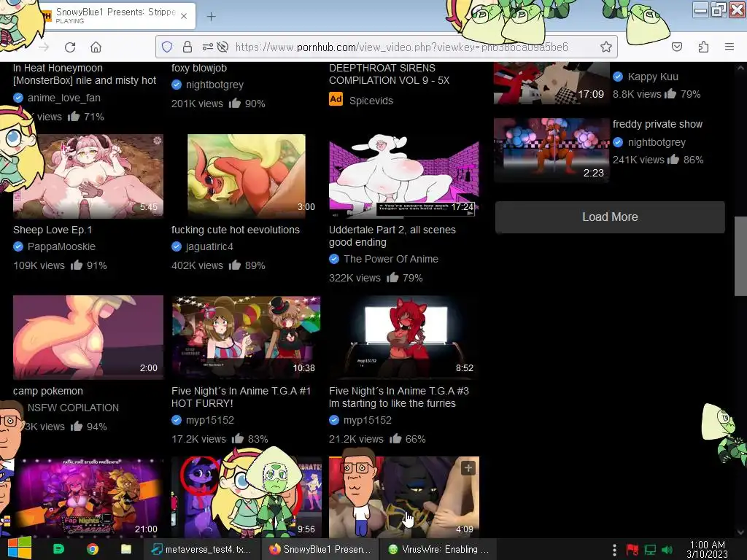The height and width of the screenshot is (560, 747).
Task: Open the PappaMooskie channel link
Action: pos(61,246)
